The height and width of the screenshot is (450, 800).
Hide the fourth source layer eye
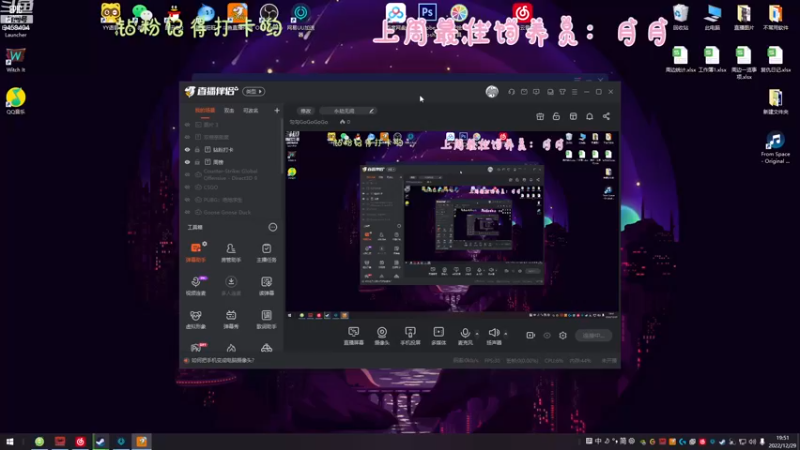(x=187, y=162)
